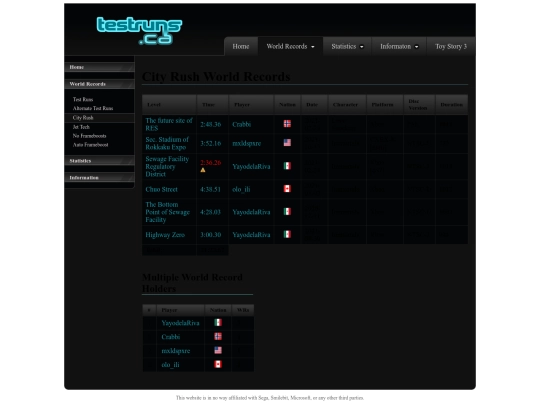Click the Mexico flag in the Highway Zero row
540x405 pixels.
287,234
